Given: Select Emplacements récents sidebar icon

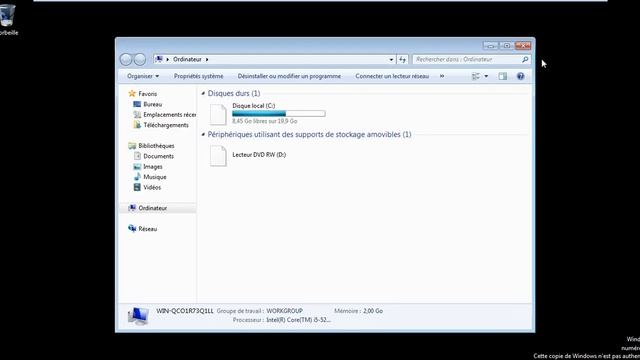Looking at the screenshot, I should (x=137, y=115).
